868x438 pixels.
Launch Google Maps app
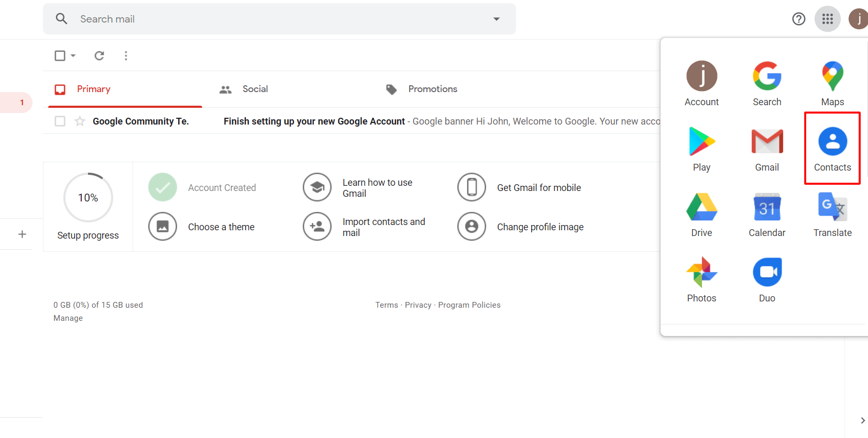point(832,84)
